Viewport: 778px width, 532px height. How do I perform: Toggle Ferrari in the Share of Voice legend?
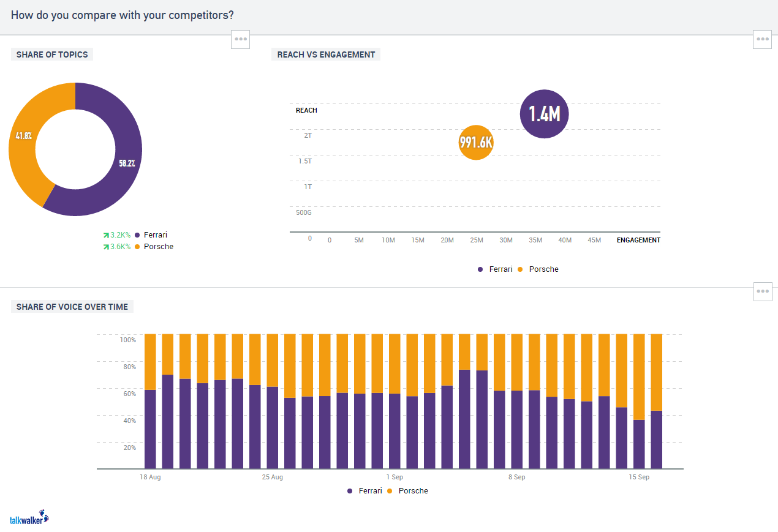pos(364,491)
